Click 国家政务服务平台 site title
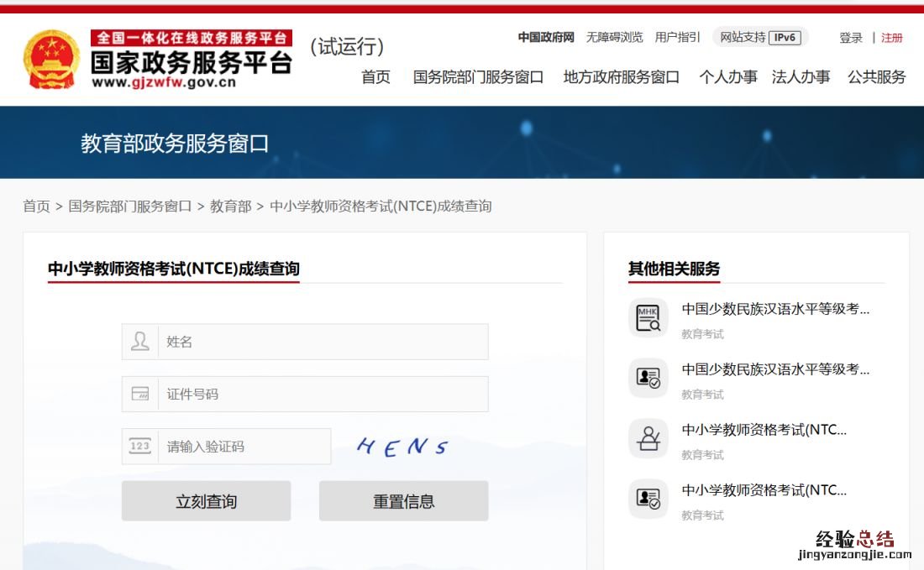Viewport: 924px width, 570px height. pos(192,62)
